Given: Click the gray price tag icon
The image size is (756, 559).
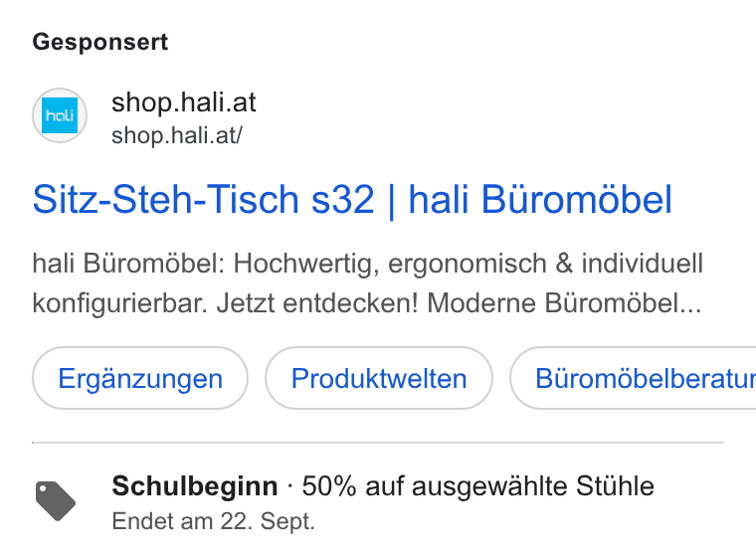Looking at the screenshot, I should [56, 501].
